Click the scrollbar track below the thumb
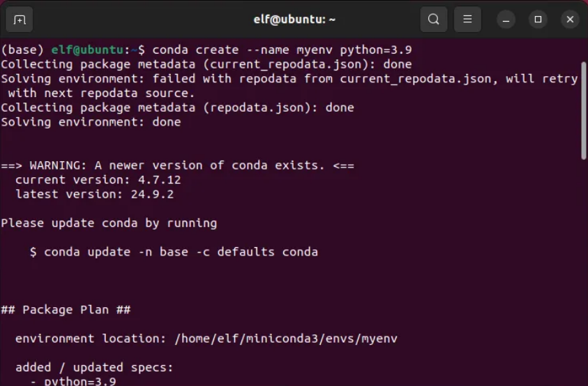The image size is (588, 386). pos(584,279)
